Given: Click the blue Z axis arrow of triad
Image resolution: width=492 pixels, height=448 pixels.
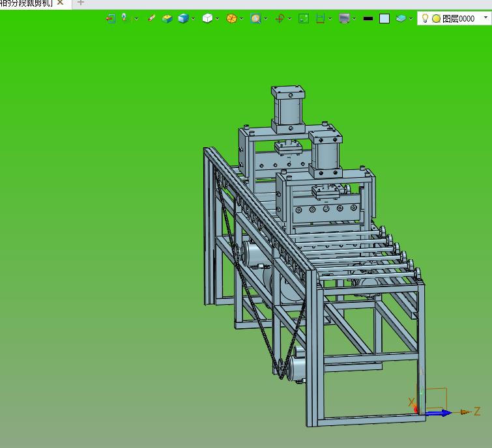Looking at the screenshot, I should (x=439, y=413).
